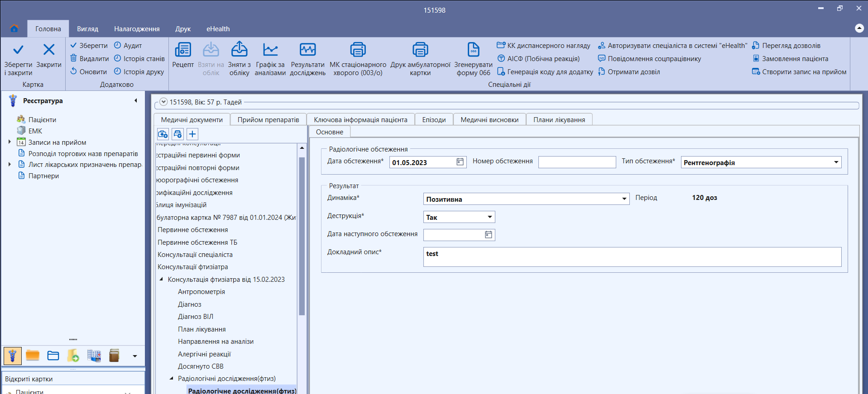This screenshot has width=868, height=394.
Task: Click first medical-case add icon
Action: (x=163, y=134)
